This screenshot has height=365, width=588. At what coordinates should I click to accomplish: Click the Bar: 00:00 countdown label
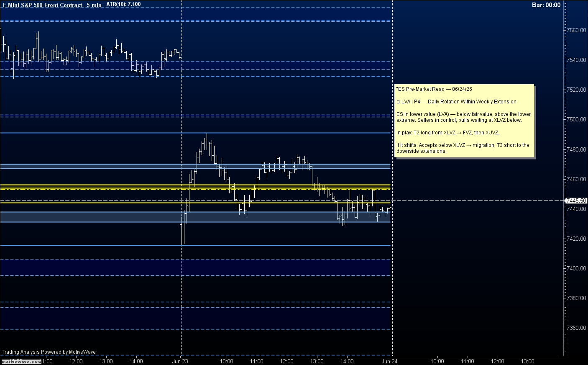tap(546, 5)
